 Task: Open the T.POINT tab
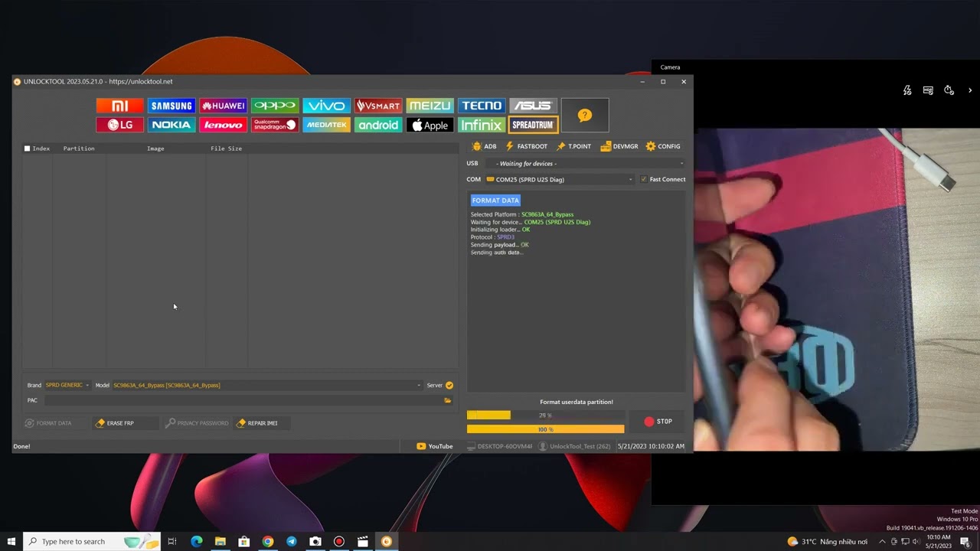coord(573,146)
